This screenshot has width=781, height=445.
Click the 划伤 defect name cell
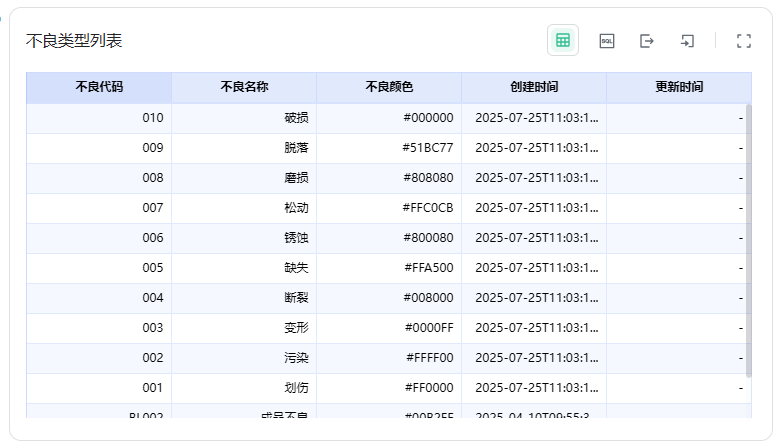click(x=296, y=388)
